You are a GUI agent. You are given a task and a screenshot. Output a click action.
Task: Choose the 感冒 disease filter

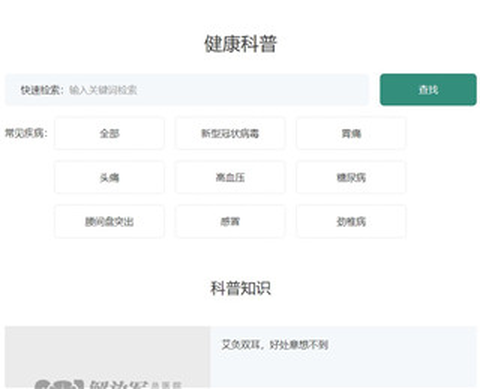(230, 221)
